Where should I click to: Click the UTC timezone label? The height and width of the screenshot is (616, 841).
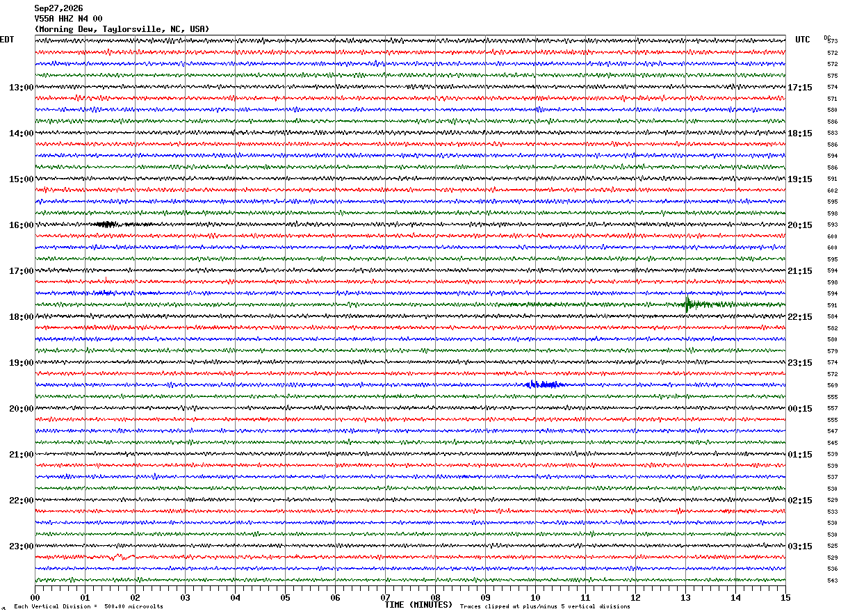(x=803, y=40)
